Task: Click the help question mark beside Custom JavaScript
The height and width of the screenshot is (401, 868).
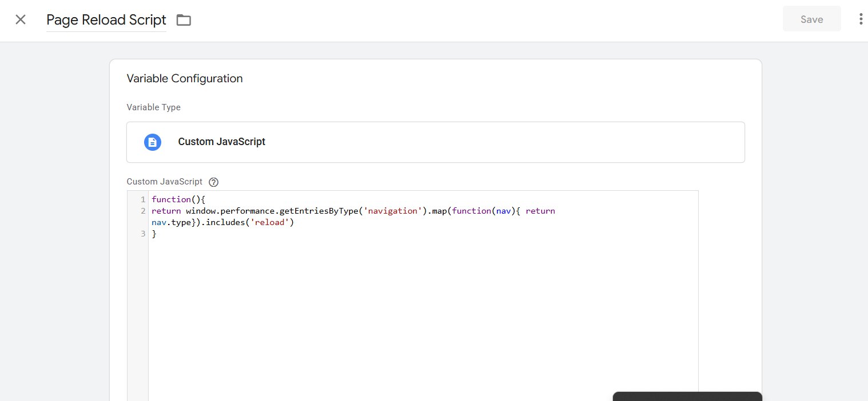Action: tap(214, 182)
